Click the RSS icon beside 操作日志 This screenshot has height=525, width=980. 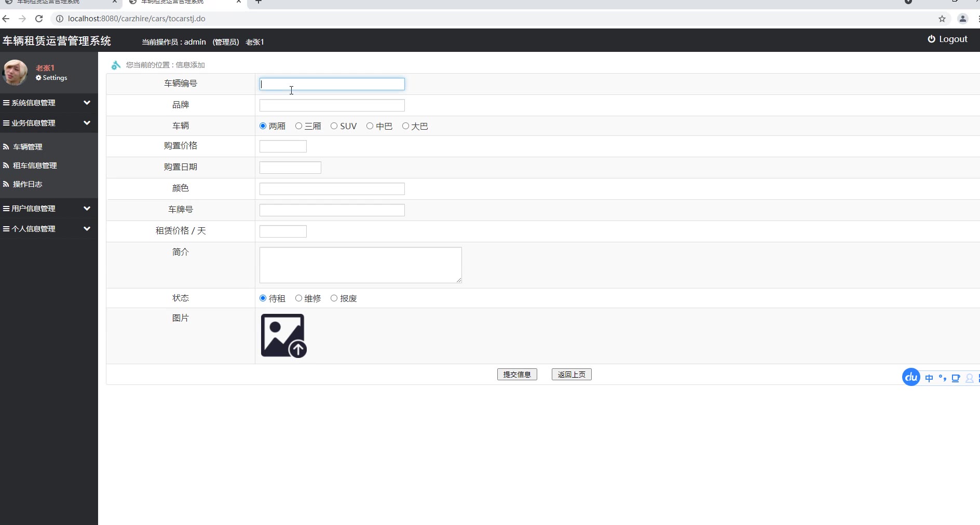coord(6,184)
